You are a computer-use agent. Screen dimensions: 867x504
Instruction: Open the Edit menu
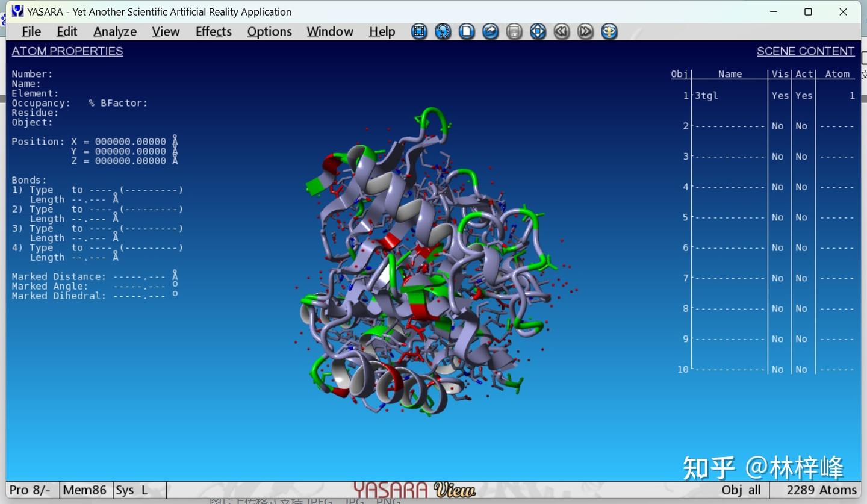pyautogui.click(x=67, y=31)
